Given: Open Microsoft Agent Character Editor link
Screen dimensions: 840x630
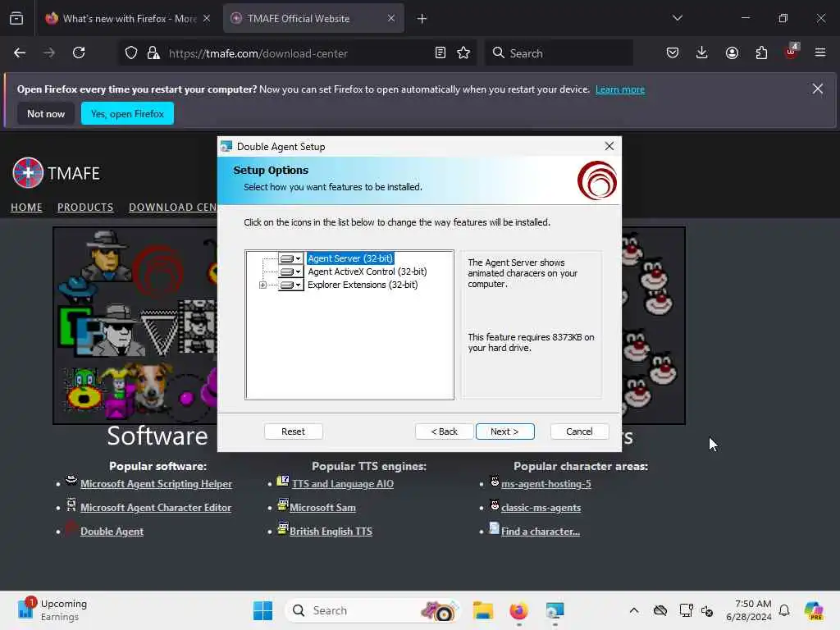Looking at the screenshot, I should tap(156, 508).
